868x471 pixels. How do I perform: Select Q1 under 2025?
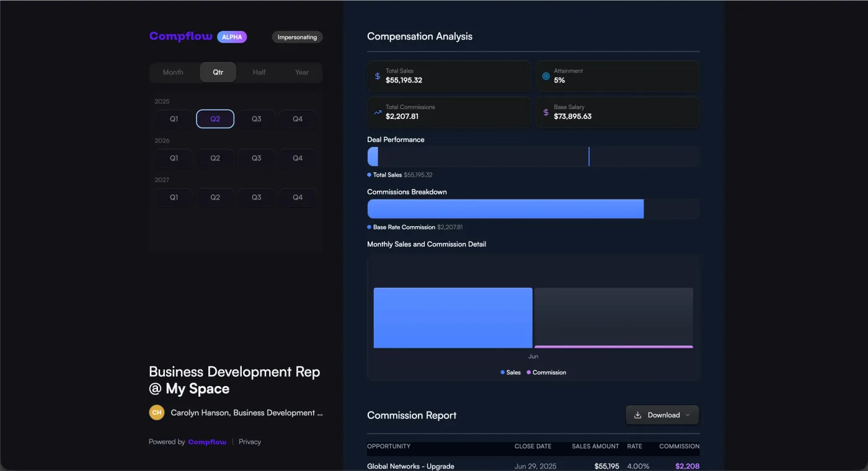pyautogui.click(x=174, y=119)
